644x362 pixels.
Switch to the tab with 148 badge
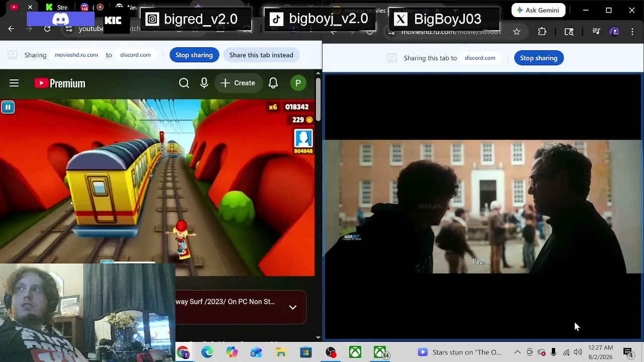pos(85,7)
